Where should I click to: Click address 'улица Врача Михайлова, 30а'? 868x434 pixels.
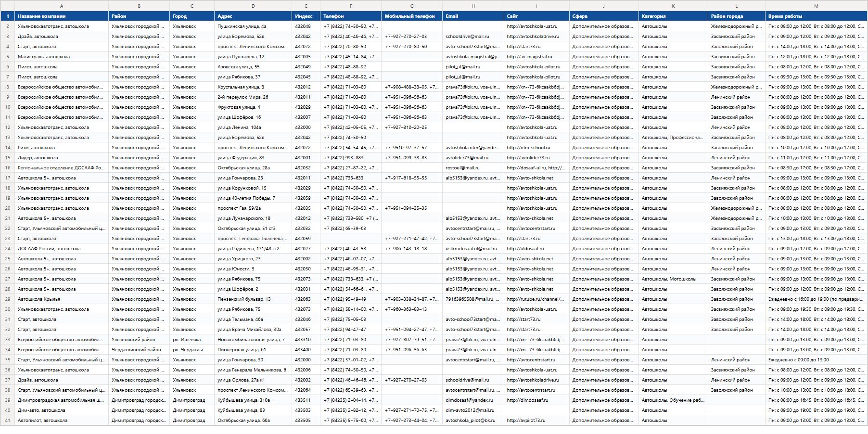[x=253, y=330]
